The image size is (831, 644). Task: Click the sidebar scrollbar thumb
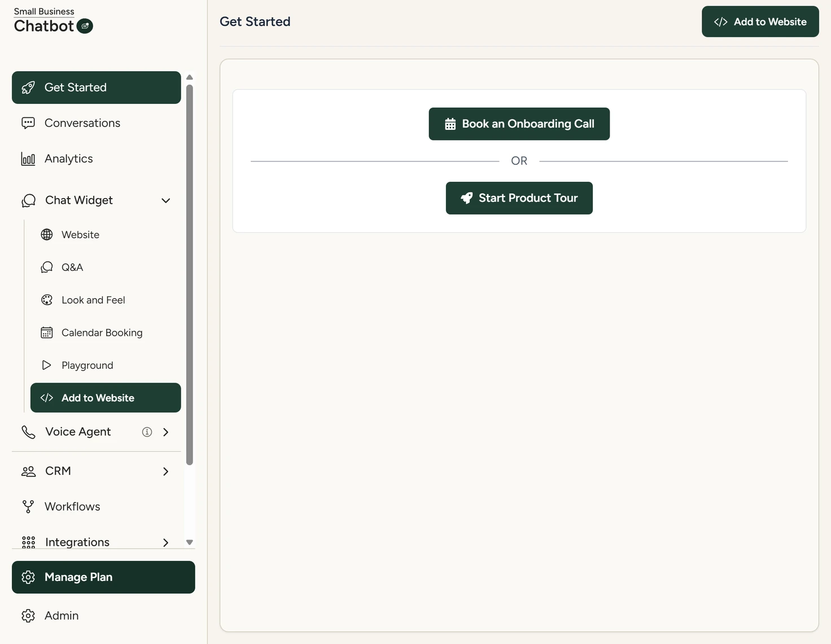(x=190, y=275)
